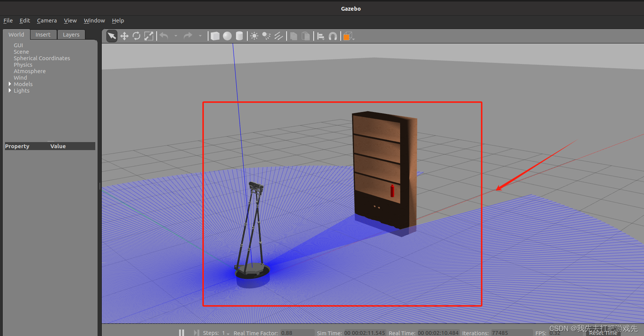Open the Window menu
This screenshot has height=336, width=644.
(94, 21)
